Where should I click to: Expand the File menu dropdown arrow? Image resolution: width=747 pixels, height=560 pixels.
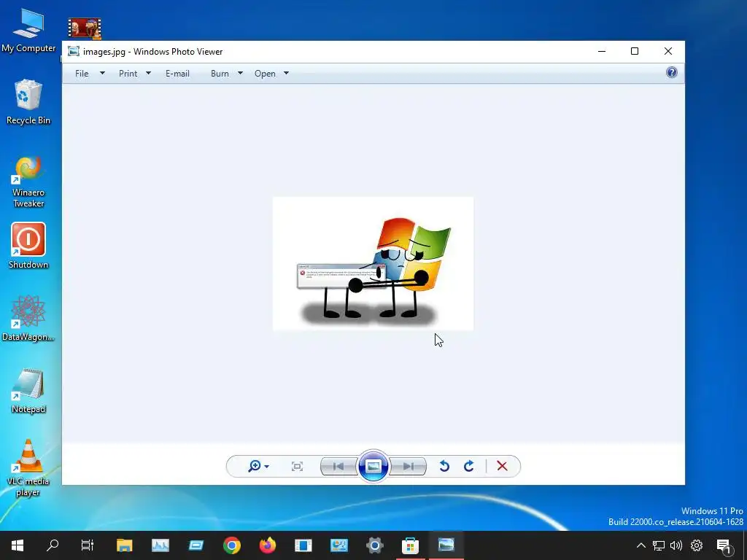point(102,73)
